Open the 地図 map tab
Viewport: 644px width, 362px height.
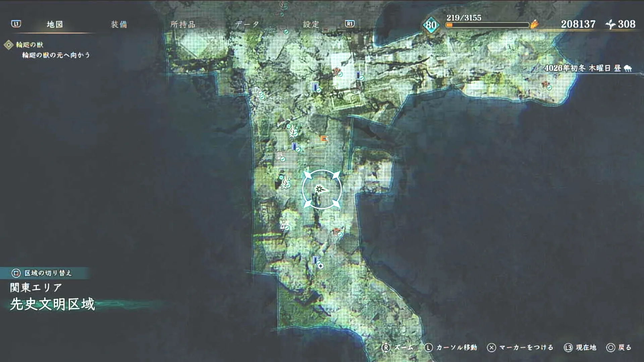coord(55,24)
